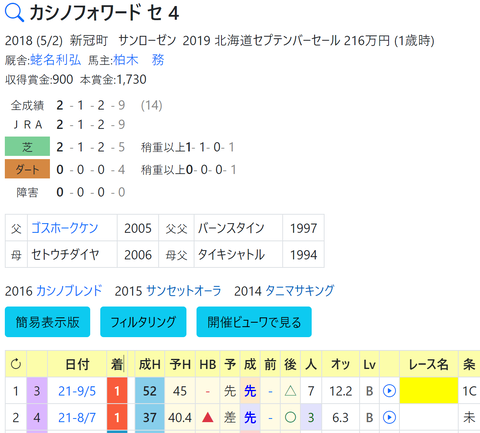Image resolution: width=480 pixels, height=433 pixels.
Task: Click the フィルタリング button
Action: 143,322
